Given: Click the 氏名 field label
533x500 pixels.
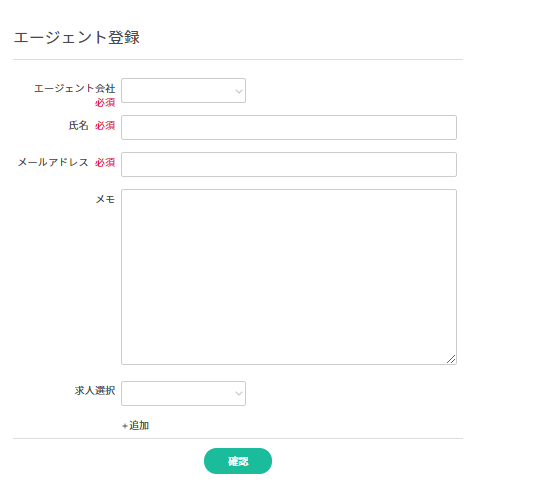Looking at the screenshot, I should coord(79,125).
